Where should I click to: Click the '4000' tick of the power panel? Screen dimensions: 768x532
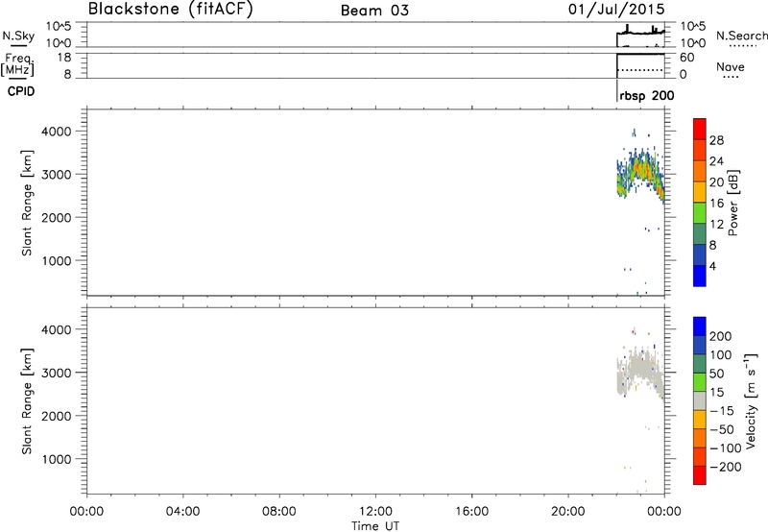57,132
